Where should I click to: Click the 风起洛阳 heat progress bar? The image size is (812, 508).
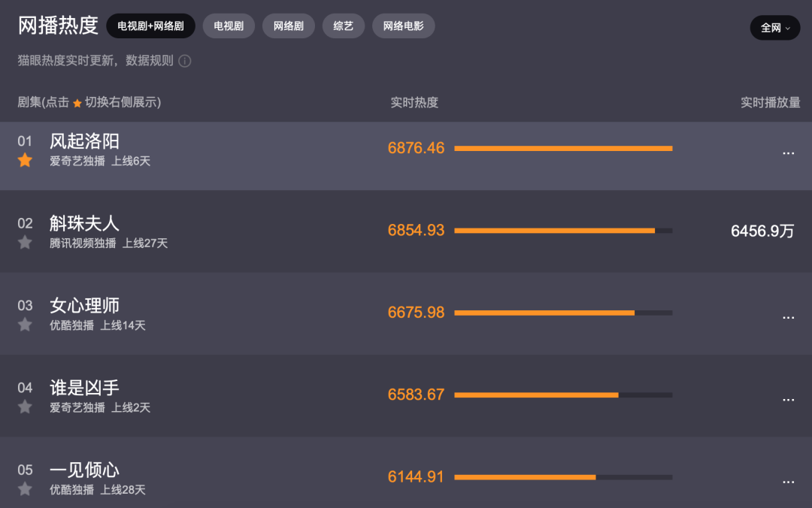(563, 149)
